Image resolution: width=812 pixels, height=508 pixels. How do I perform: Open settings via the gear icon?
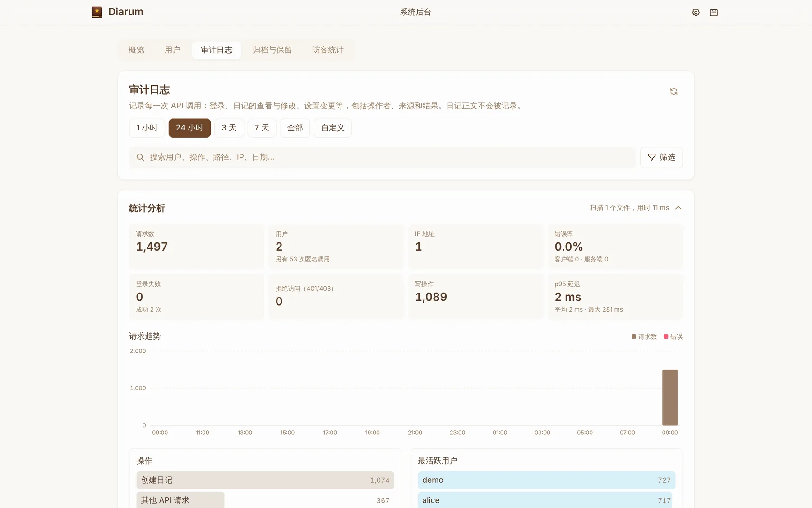point(696,13)
